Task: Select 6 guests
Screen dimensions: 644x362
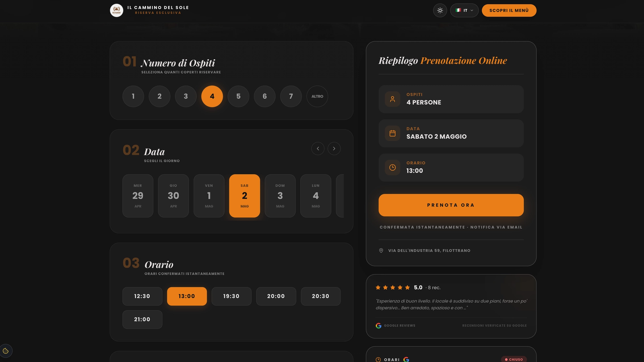Action: click(264, 97)
